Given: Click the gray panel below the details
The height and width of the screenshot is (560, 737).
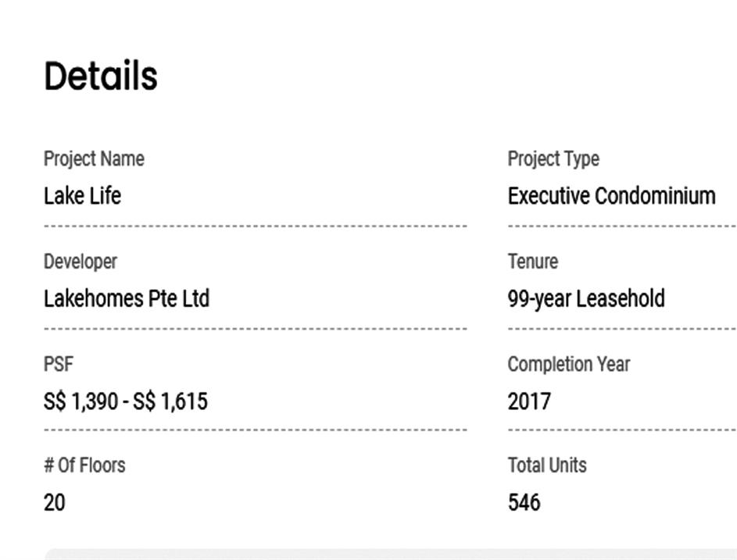Looking at the screenshot, I should coord(391,554).
